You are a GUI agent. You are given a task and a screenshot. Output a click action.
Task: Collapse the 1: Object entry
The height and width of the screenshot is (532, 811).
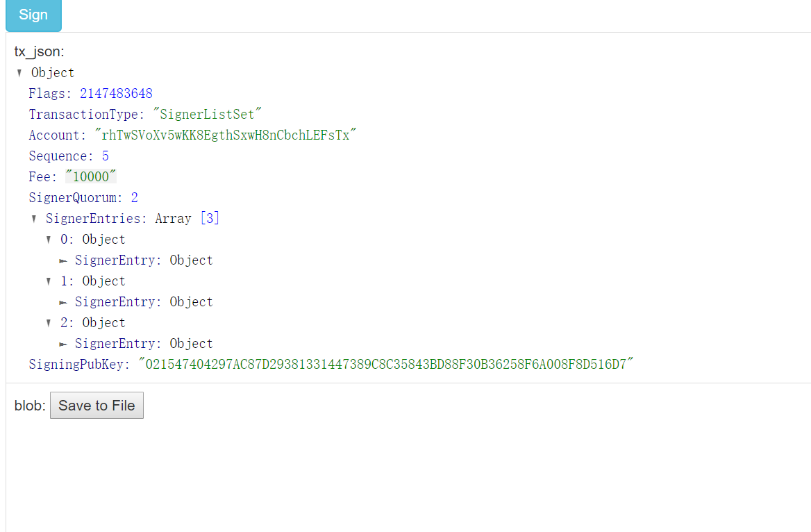point(48,281)
